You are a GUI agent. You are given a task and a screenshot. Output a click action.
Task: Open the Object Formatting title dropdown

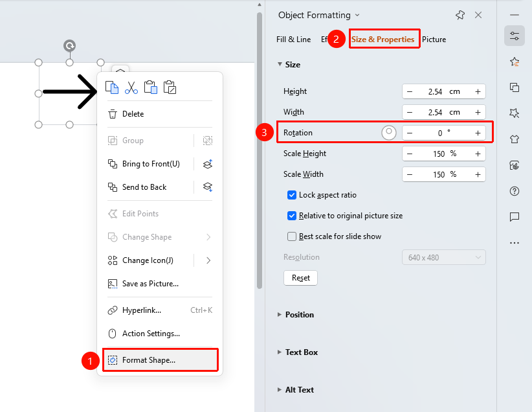[x=357, y=16]
